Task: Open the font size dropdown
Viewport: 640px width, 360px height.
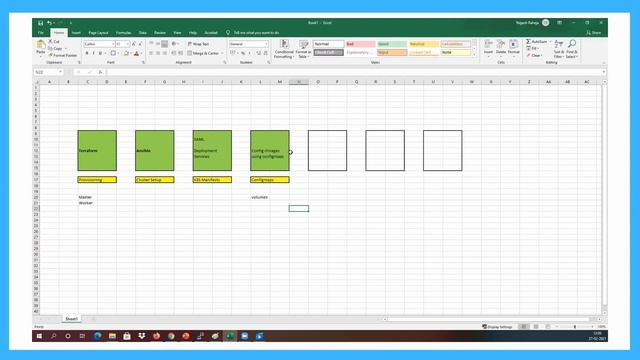Action: (x=128, y=44)
